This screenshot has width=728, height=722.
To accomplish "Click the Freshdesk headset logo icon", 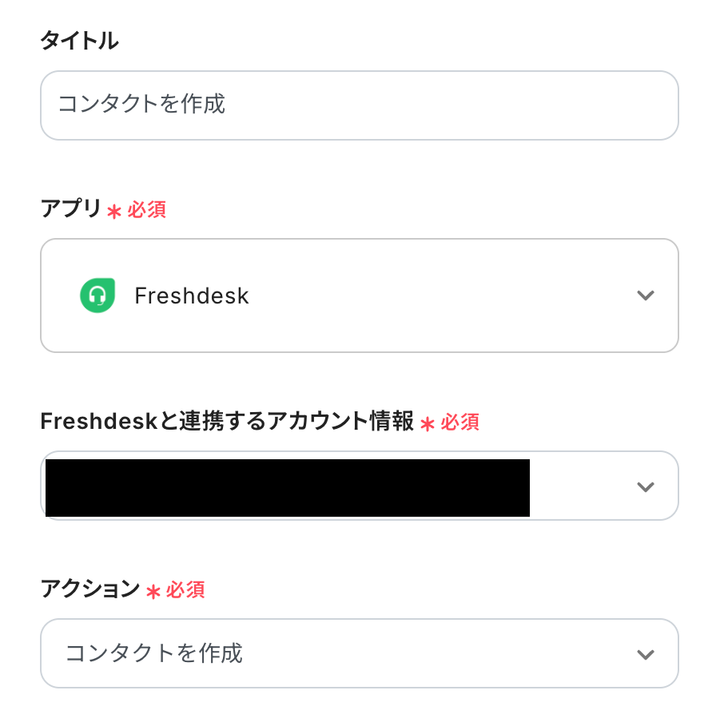I will (x=97, y=296).
